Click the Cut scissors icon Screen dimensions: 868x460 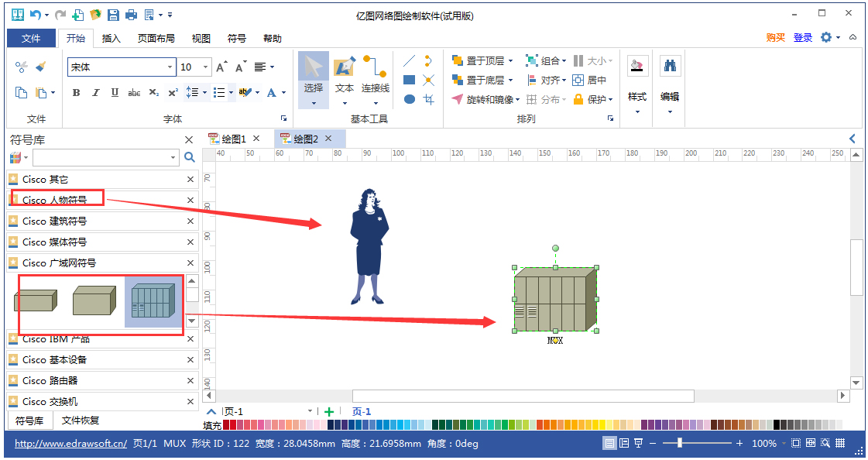point(21,67)
